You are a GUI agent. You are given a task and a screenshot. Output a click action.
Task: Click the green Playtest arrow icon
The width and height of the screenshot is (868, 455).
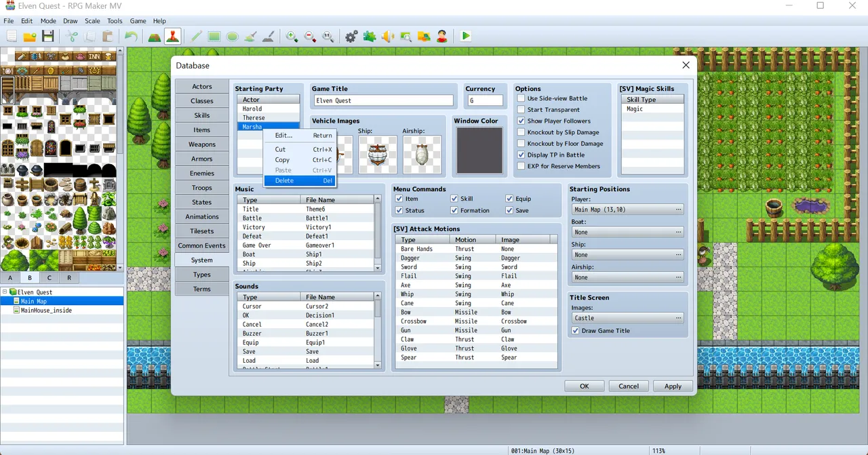(466, 36)
